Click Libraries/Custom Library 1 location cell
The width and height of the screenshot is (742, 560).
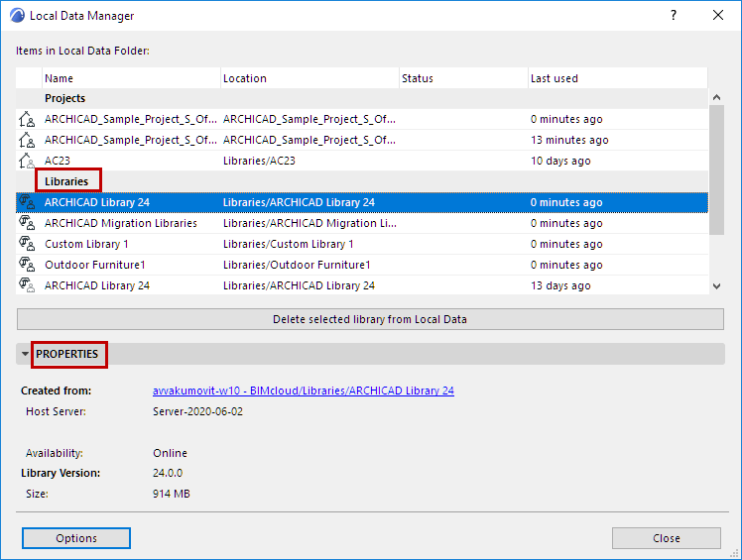tap(289, 244)
